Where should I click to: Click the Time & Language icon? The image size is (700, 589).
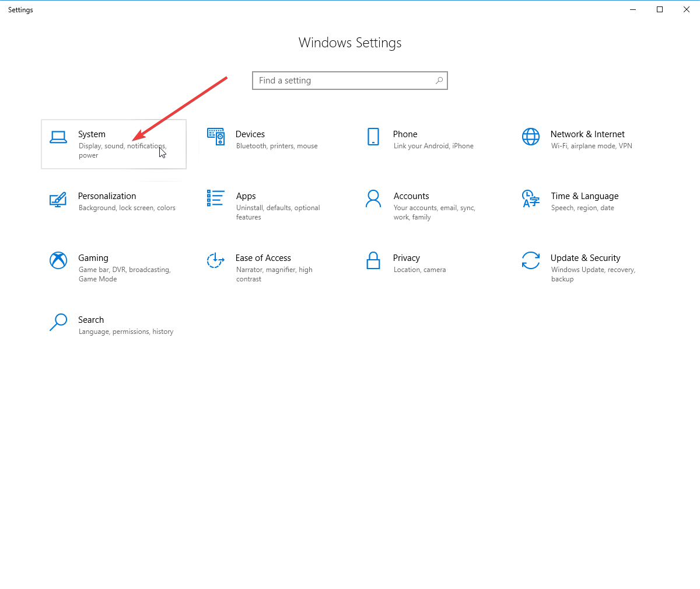pyautogui.click(x=531, y=198)
